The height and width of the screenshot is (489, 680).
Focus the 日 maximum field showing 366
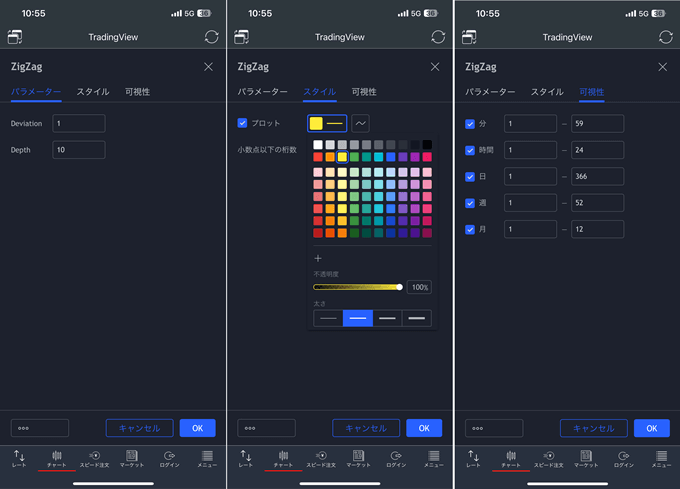(598, 176)
